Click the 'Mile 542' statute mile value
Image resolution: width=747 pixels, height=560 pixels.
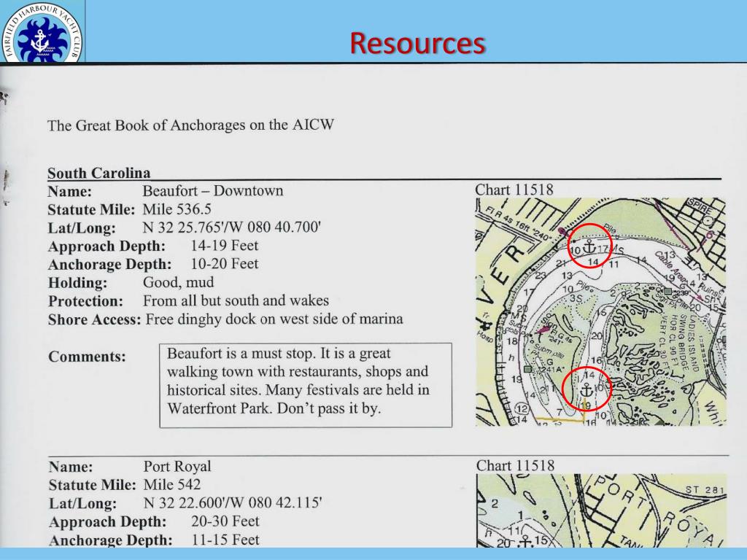172,485
